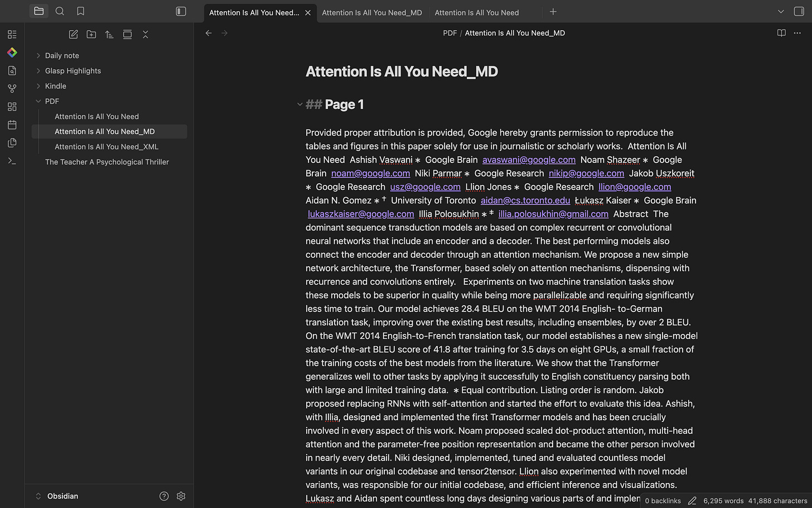Click the auto-reveal current file icon
Screen dimensions: 812x508
(x=127, y=35)
